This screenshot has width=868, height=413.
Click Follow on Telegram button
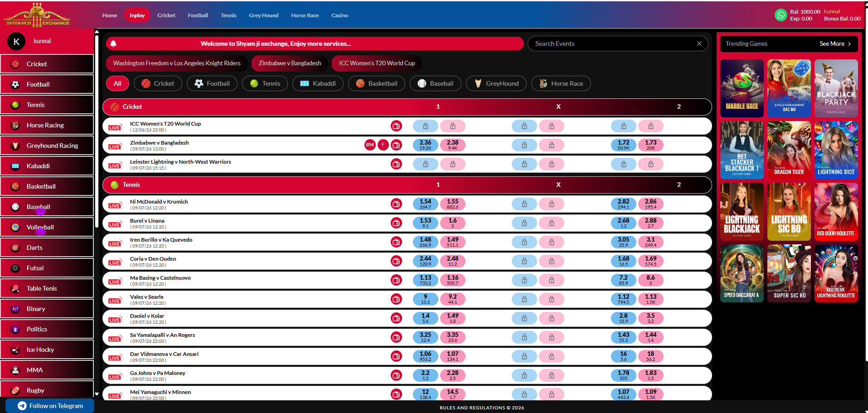click(50, 406)
